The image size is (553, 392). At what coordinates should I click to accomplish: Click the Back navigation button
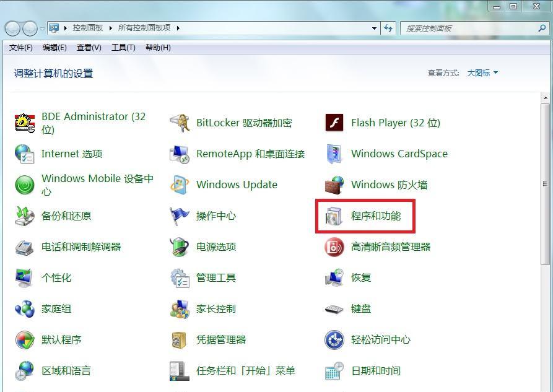pyautogui.click(x=12, y=28)
